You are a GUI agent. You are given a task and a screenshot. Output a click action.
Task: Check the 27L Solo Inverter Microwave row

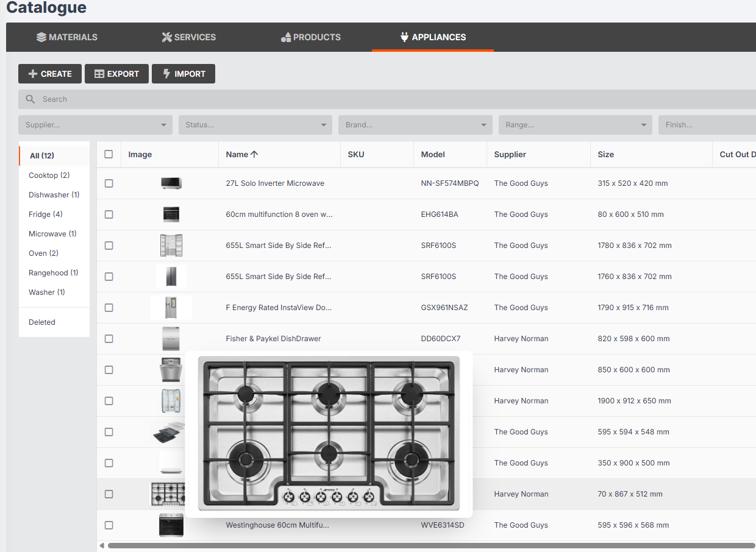(x=109, y=183)
